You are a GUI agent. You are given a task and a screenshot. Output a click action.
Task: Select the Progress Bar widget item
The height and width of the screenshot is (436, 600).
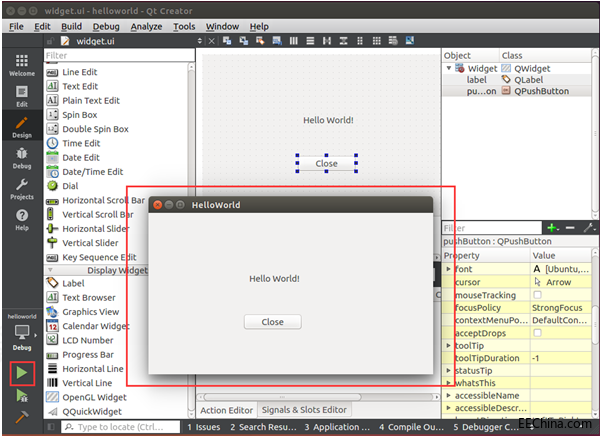click(x=88, y=355)
